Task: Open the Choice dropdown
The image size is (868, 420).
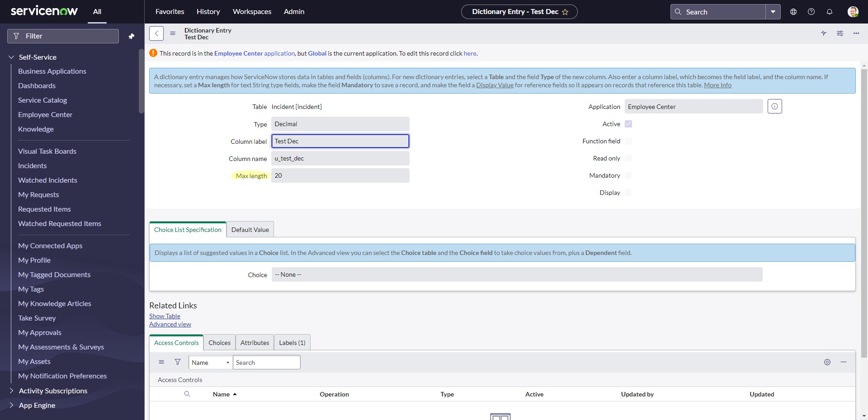Action: click(517, 274)
